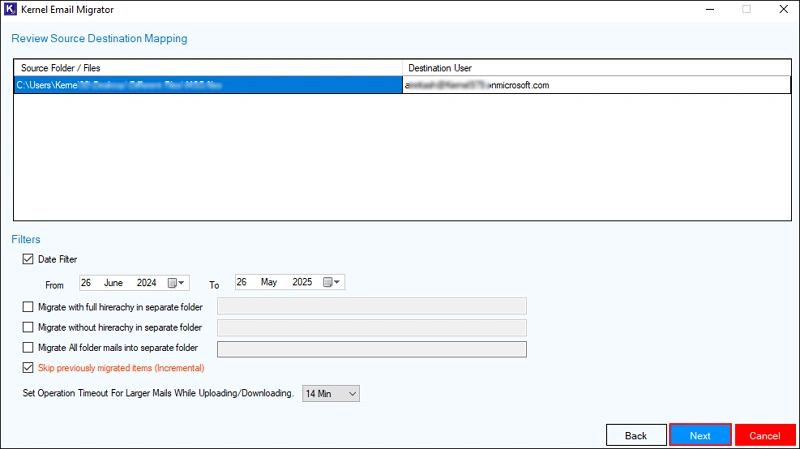Click the full hierarchy folder name field

pos(372,306)
